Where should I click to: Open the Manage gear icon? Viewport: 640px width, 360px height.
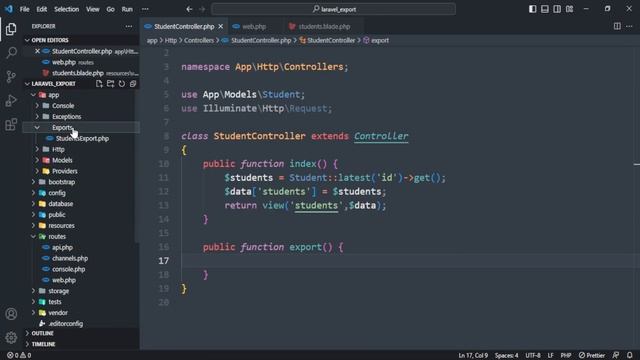pos(11,338)
